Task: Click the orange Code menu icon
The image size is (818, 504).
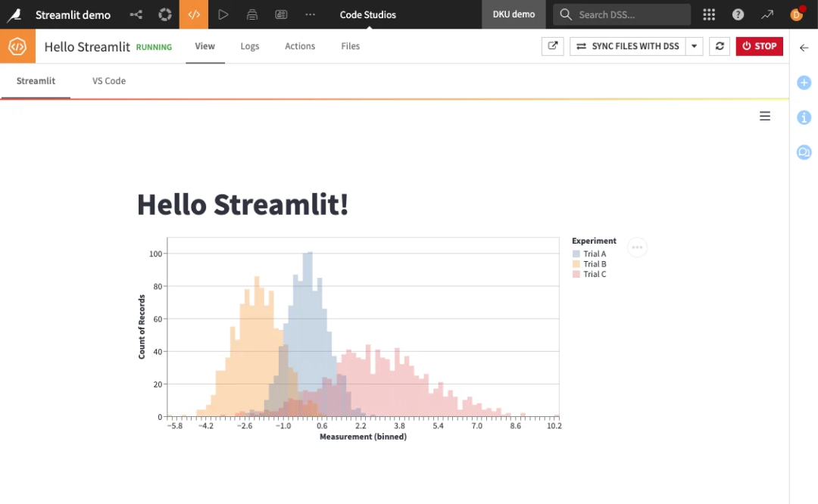Action: [x=194, y=14]
